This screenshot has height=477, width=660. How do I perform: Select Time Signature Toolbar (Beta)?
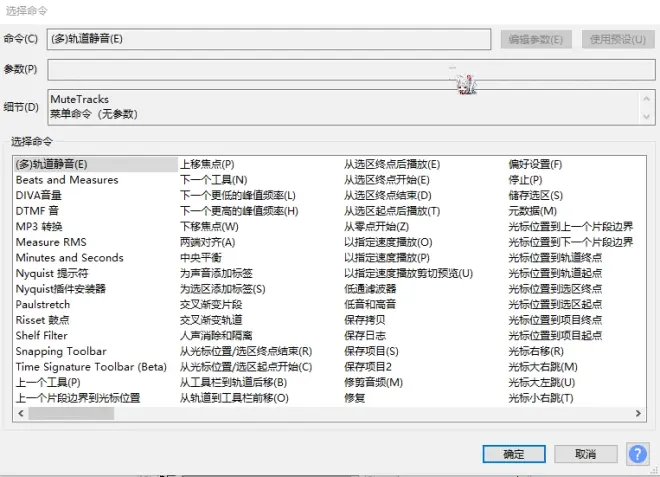pyautogui.click(x=91, y=367)
